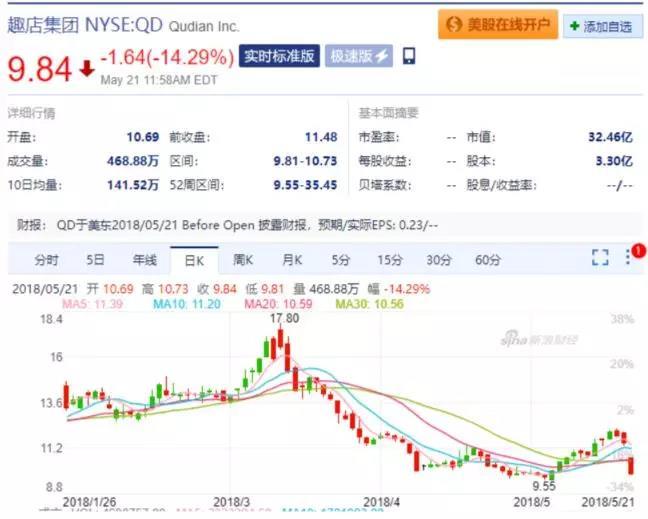The height and width of the screenshot is (519, 648).
Task: Select the 60分 chart tab
Action: pos(488,260)
